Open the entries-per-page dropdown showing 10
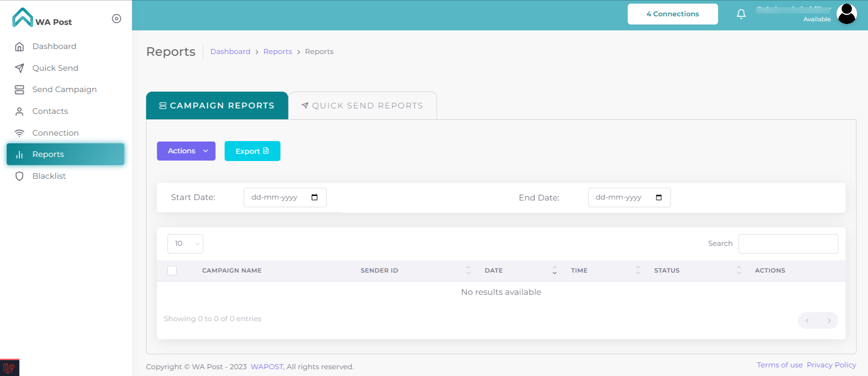The height and width of the screenshot is (376, 868). pyautogui.click(x=185, y=244)
